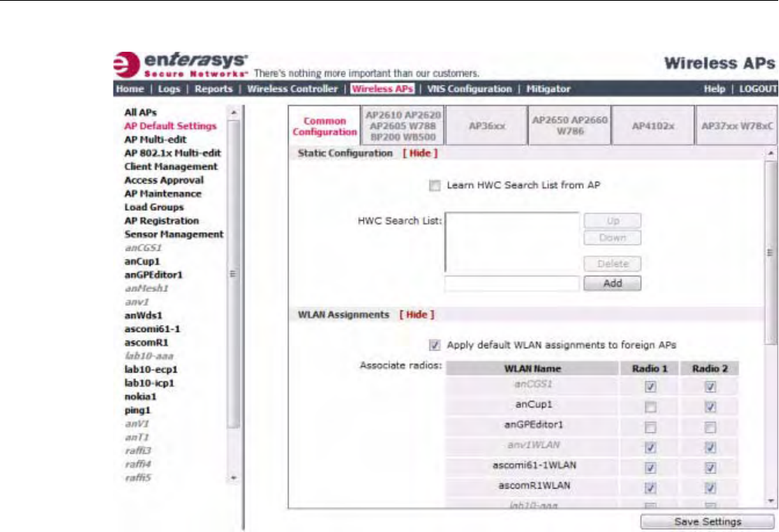779x532 pixels.
Task: Toggle Radio 2 for anCup1
Action: 710,407
